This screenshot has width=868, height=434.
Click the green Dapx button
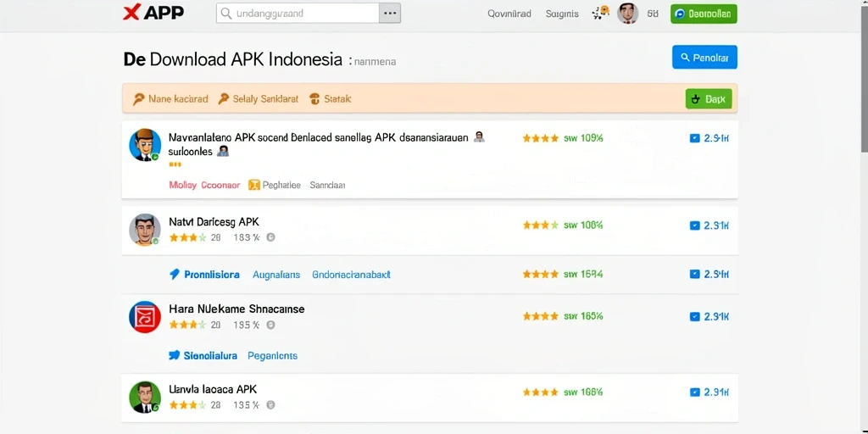tap(709, 99)
